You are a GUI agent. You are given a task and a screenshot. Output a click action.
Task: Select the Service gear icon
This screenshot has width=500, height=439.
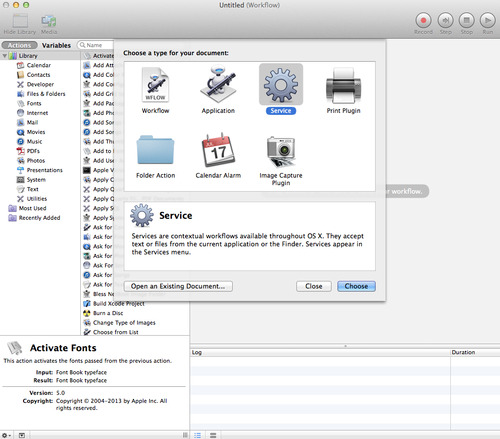click(x=281, y=84)
